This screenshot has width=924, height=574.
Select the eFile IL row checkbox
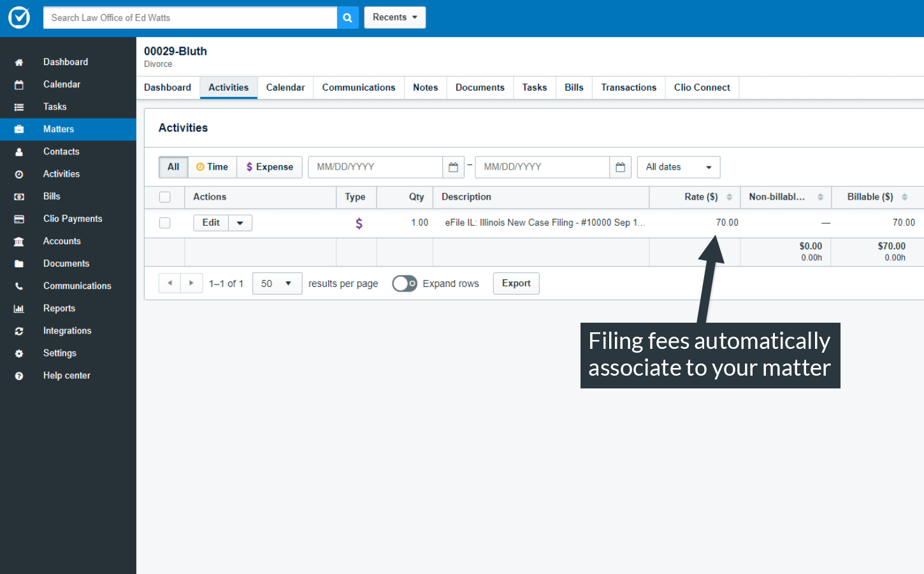click(165, 223)
